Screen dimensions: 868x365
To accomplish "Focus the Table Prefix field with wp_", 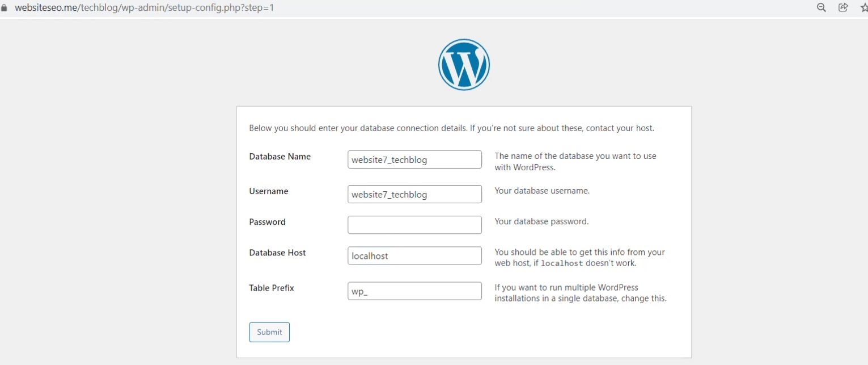I will pos(414,291).
